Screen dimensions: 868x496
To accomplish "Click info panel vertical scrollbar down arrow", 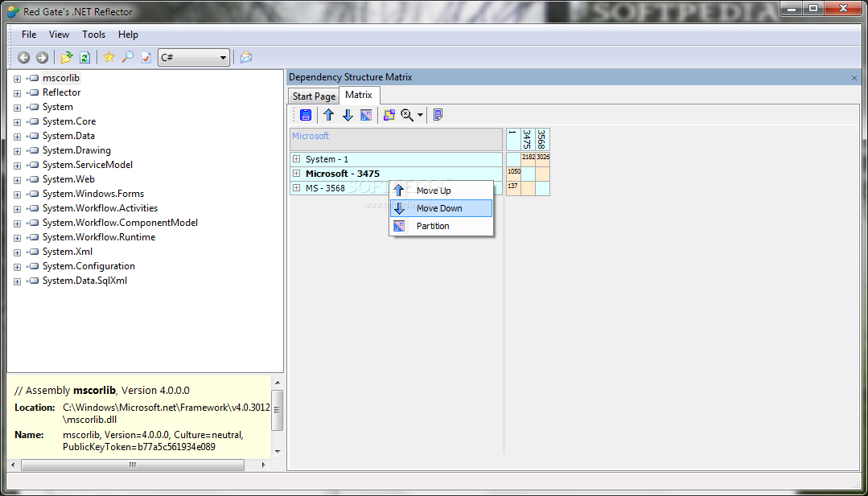I will (278, 451).
